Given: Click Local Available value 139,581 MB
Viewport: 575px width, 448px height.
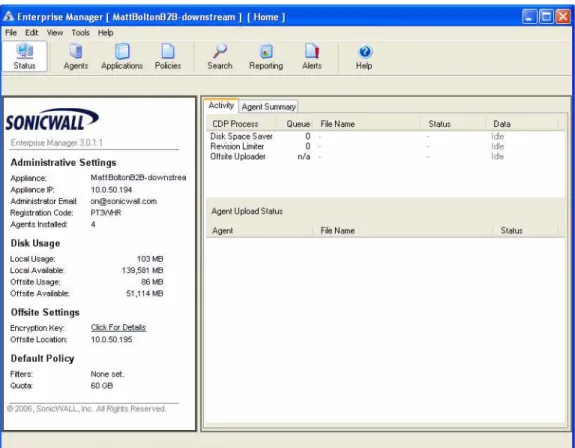Looking at the screenshot, I should [x=143, y=270].
